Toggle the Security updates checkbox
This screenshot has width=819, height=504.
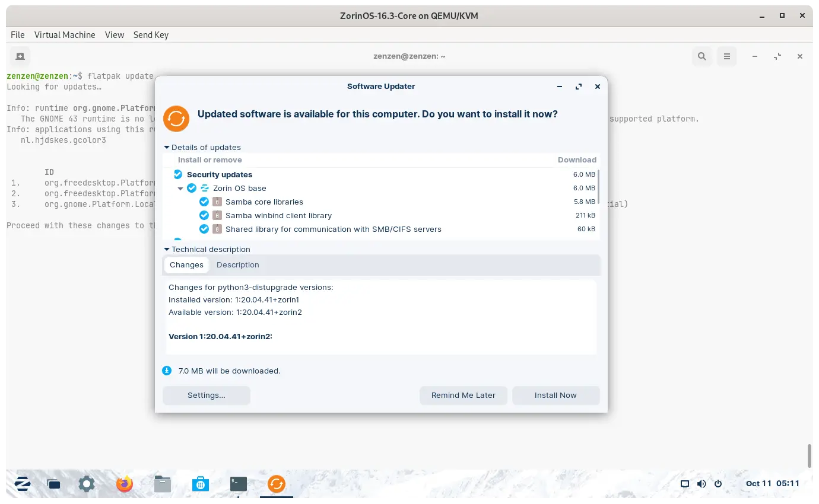coord(178,174)
